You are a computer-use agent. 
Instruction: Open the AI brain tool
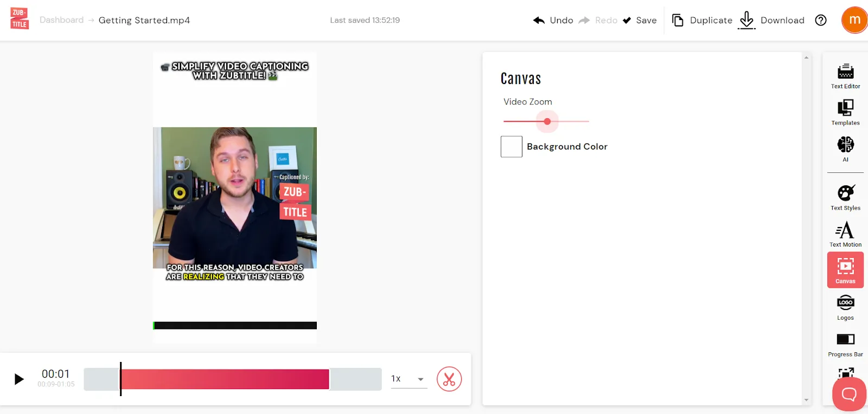(x=845, y=148)
